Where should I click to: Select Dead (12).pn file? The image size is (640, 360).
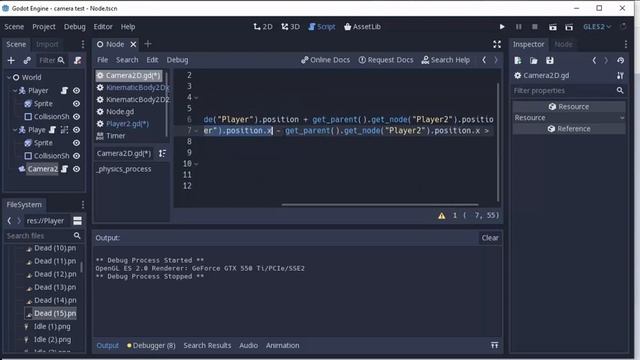[x=55, y=274]
